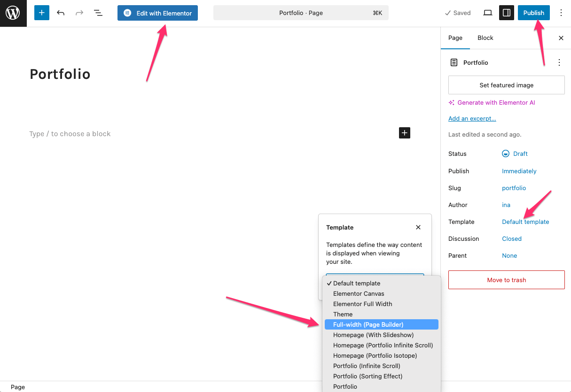Close the Template popover
The image size is (571, 392).
pos(418,227)
